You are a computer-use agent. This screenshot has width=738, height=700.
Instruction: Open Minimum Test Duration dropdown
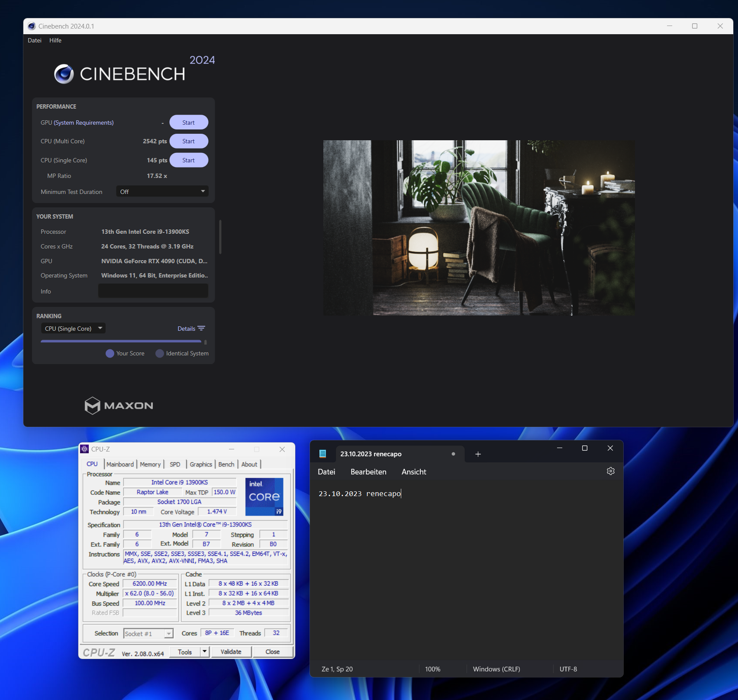(162, 191)
